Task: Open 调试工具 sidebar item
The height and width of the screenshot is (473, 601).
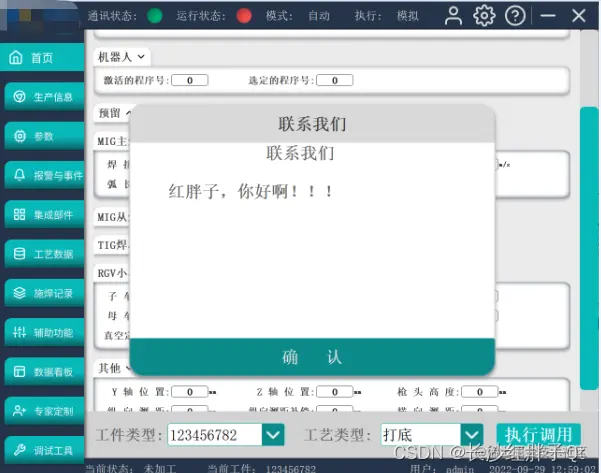Action: point(44,450)
